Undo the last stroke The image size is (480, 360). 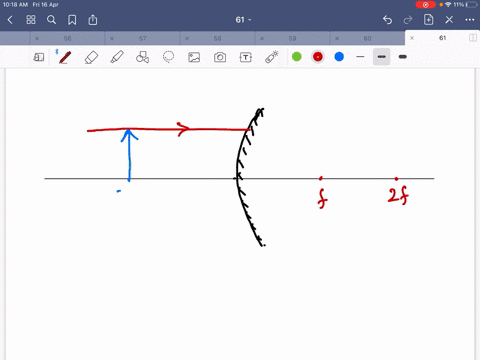click(x=387, y=20)
